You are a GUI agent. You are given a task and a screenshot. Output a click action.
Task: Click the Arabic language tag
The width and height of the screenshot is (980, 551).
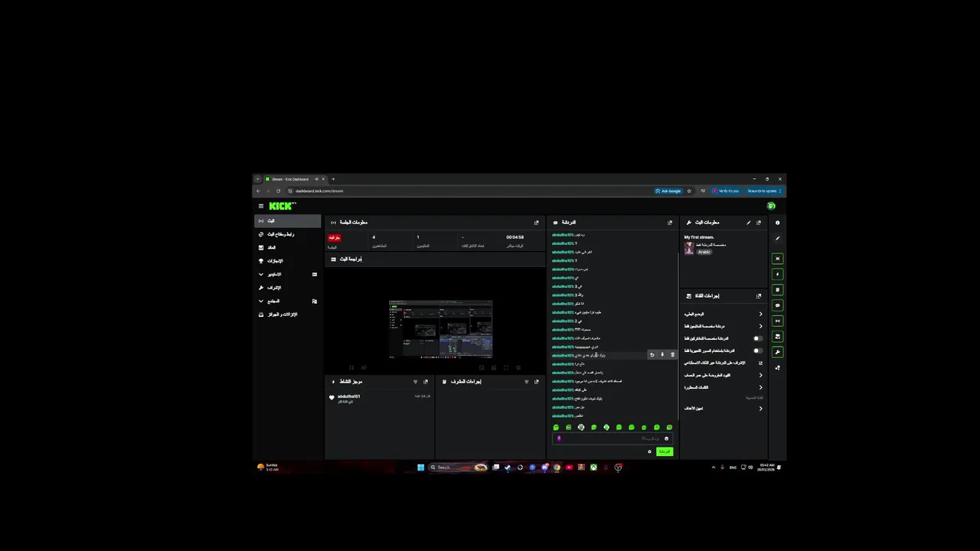(x=704, y=252)
